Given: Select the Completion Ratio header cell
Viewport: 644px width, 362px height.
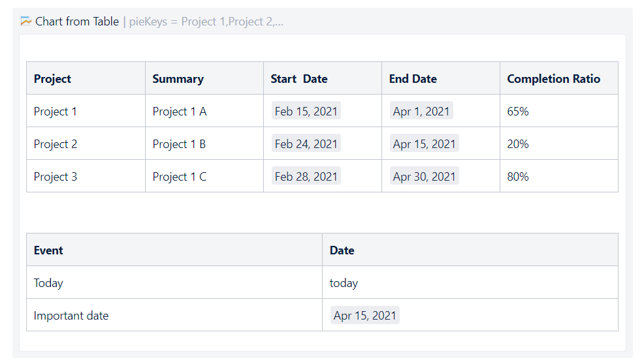Looking at the screenshot, I should (x=559, y=78).
